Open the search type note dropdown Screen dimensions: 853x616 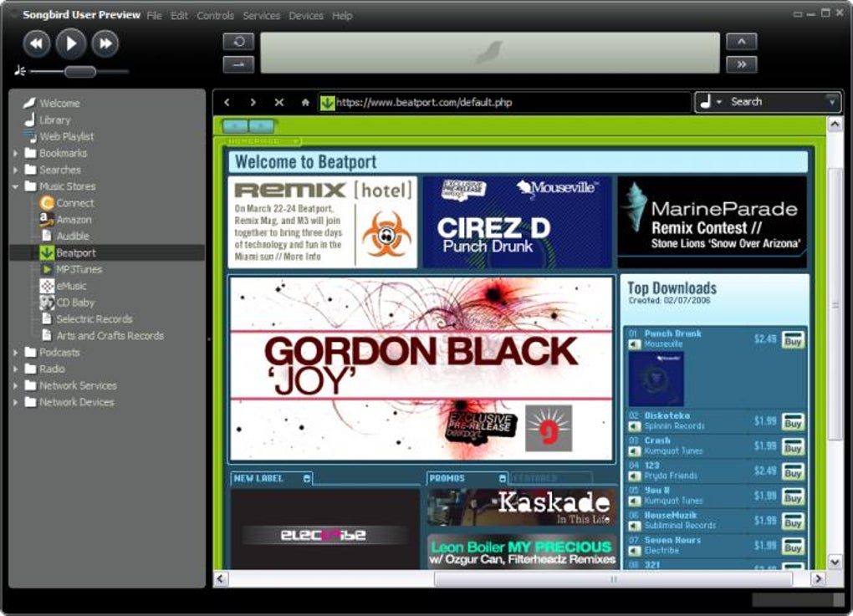tap(711, 102)
